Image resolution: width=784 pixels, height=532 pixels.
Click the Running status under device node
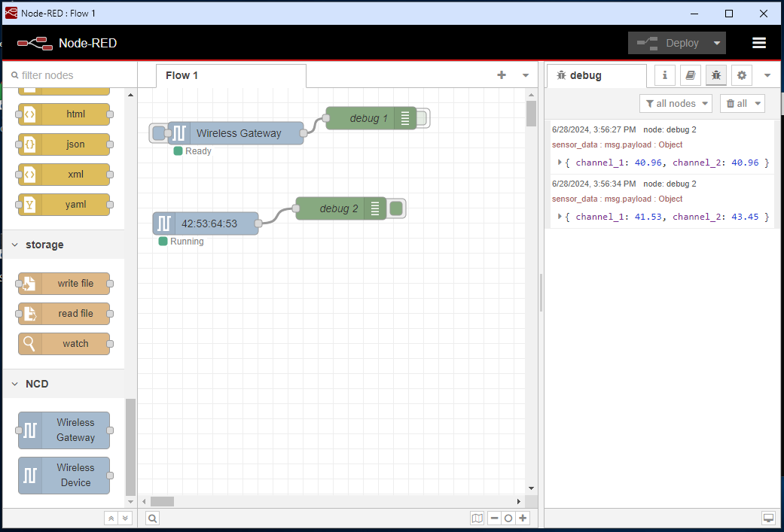click(x=181, y=242)
